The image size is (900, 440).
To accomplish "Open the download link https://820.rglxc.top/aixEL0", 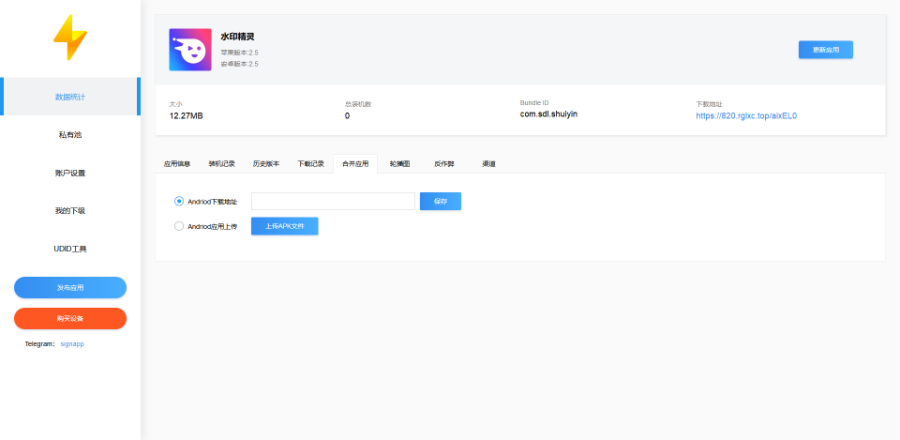I will 746,115.
